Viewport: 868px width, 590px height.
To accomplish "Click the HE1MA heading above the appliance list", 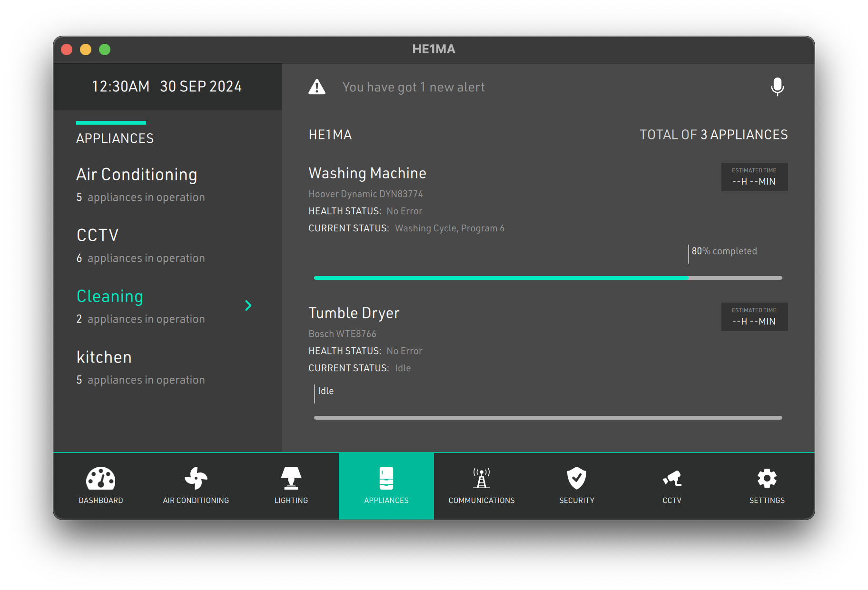I will [x=330, y=135].
